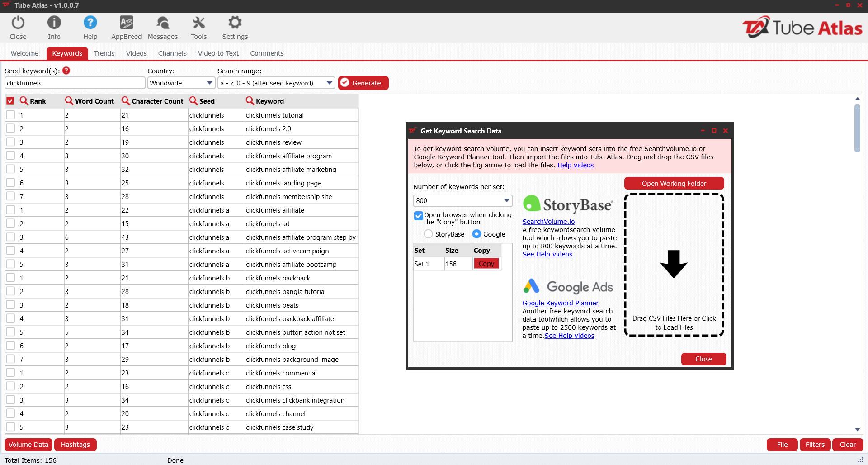
Task: Click the big arrow to load CSV files
Action: point(674,264)
